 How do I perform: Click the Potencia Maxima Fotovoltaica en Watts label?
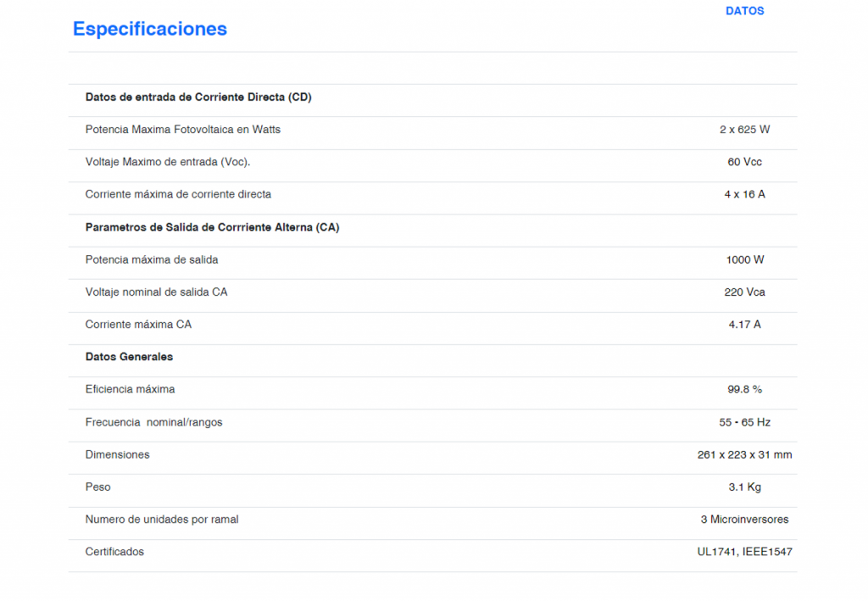tap(183, 130)
